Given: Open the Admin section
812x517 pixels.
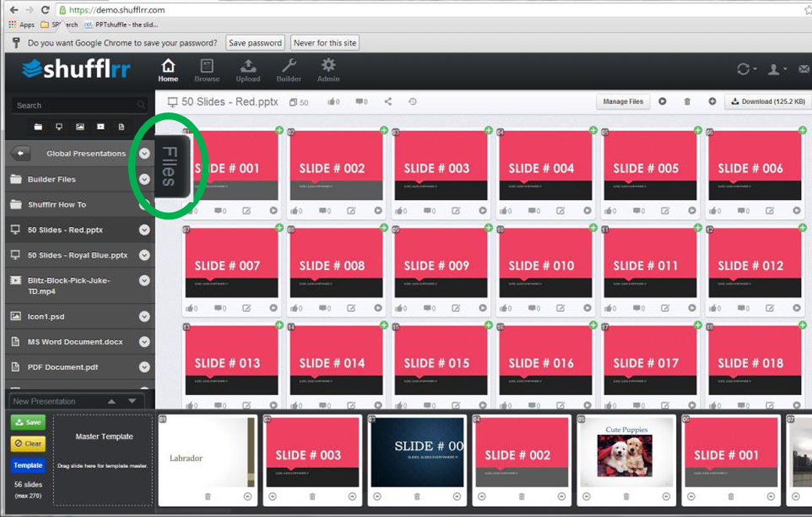Looking at the screenshot, I should pos(328,70).
